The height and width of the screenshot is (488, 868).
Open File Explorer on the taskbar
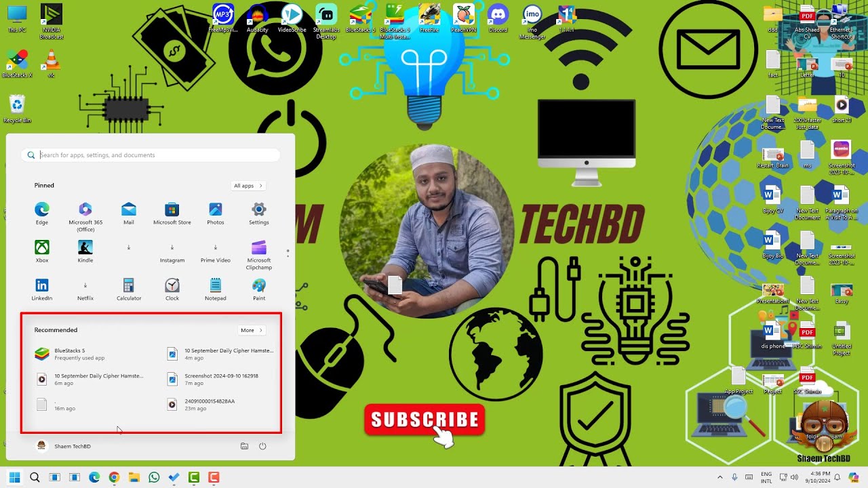(134, 477)
